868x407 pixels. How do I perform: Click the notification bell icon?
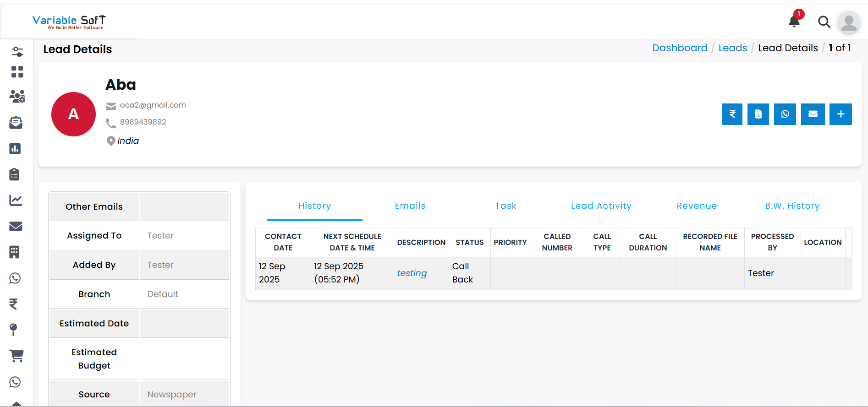point(794,22)
